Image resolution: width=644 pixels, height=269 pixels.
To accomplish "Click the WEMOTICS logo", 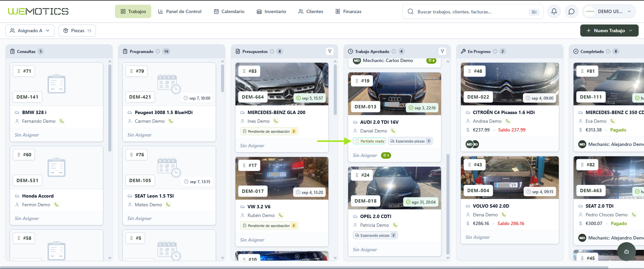I will pos(38,11).
